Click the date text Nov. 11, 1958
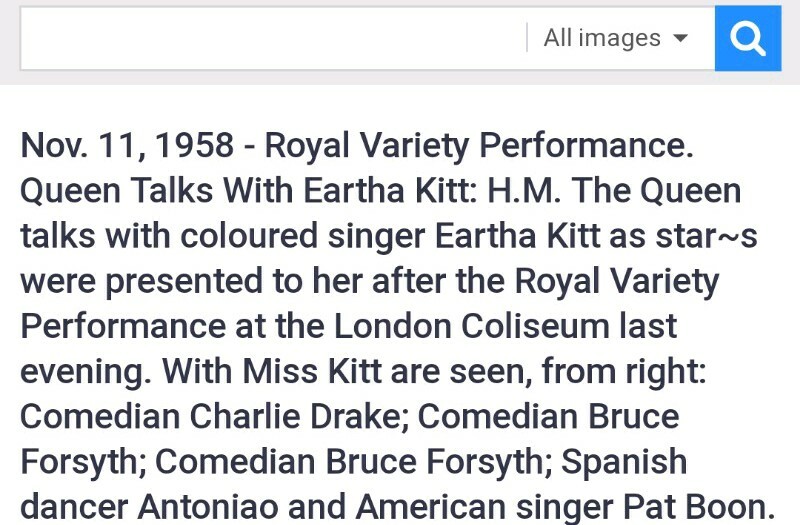 127,145
